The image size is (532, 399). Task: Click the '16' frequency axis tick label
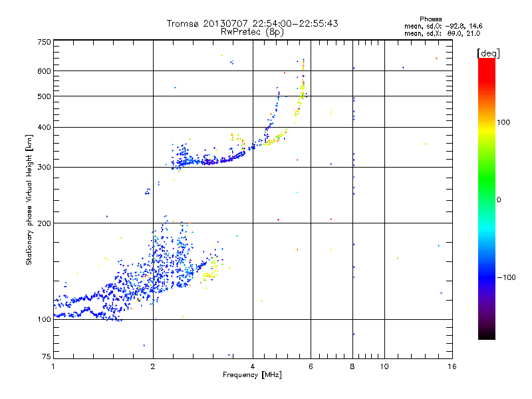[452, 366]
